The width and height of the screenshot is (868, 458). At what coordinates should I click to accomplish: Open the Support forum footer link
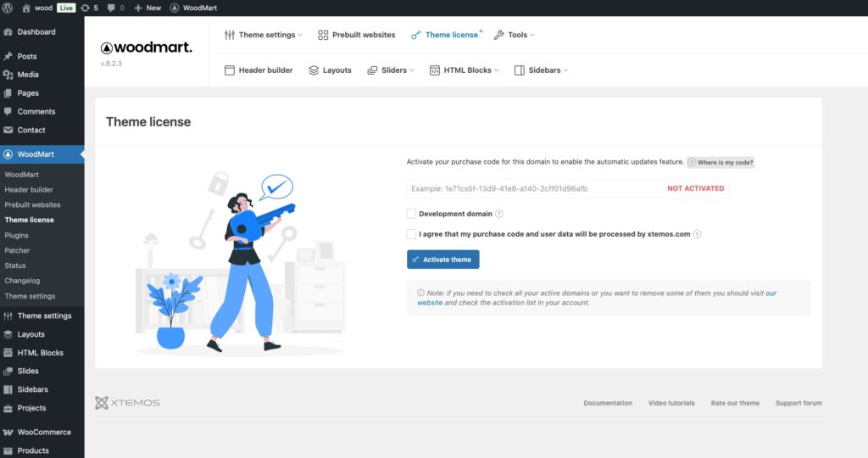point(798,403)
